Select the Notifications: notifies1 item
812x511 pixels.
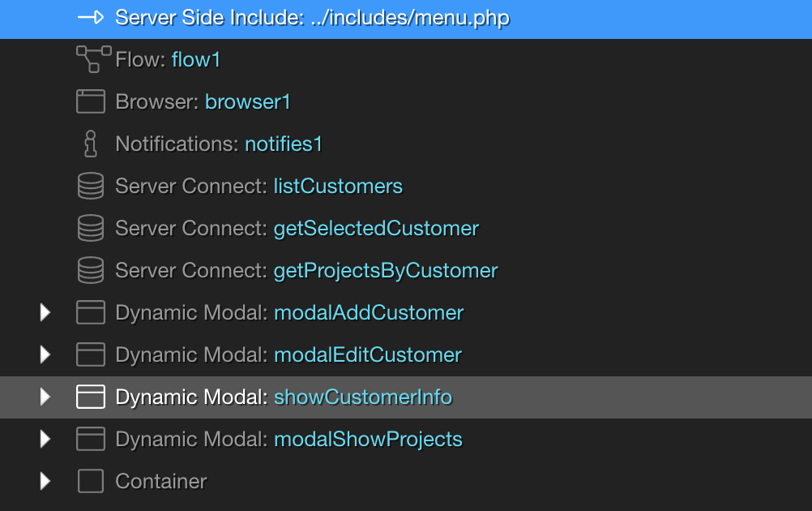point(219,144)
